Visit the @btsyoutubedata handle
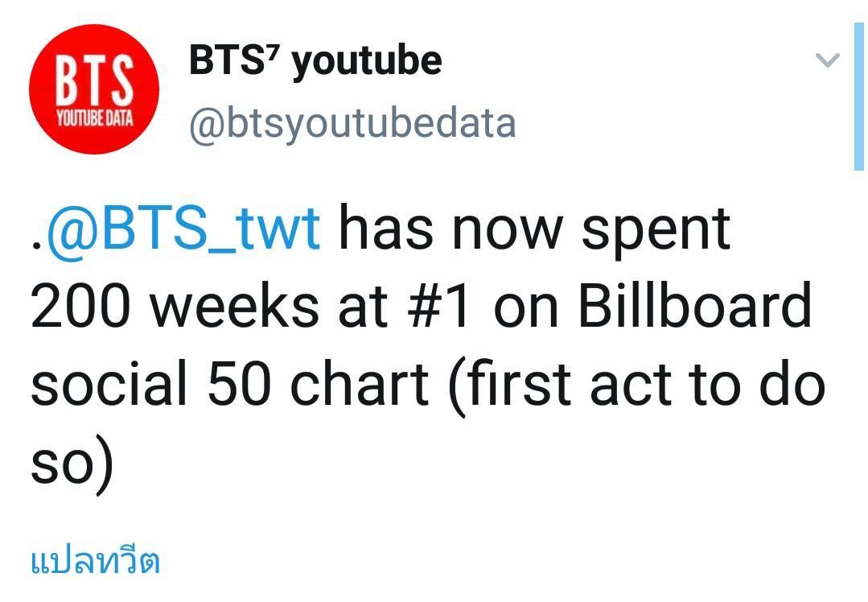Screen dimensions: 868x602 click(352, 124)
